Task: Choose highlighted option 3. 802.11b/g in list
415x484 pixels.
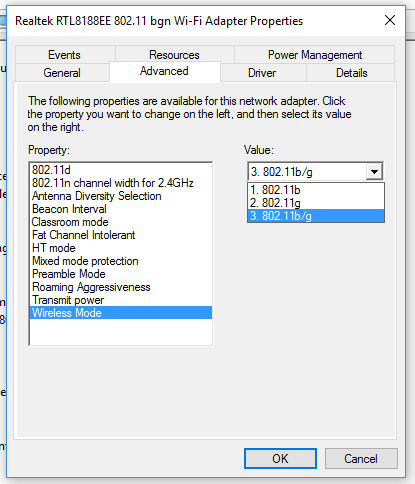Action: click(316, 216)
